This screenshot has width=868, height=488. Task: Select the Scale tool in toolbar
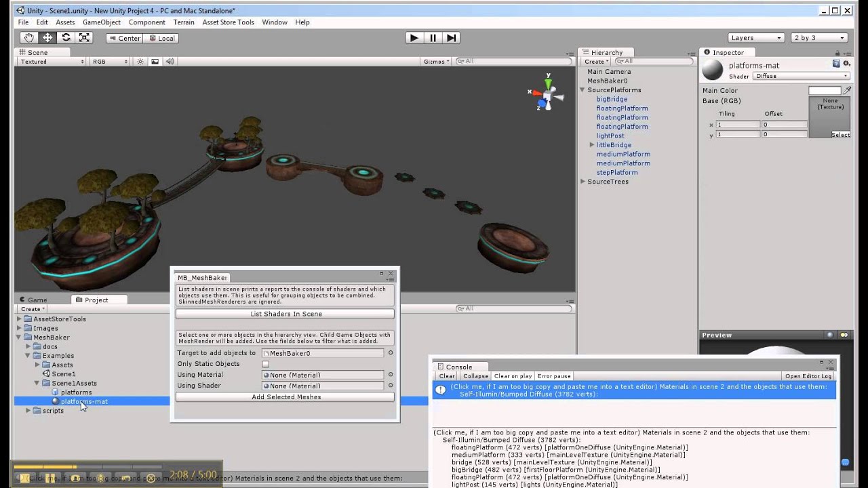tap(84, 38)
